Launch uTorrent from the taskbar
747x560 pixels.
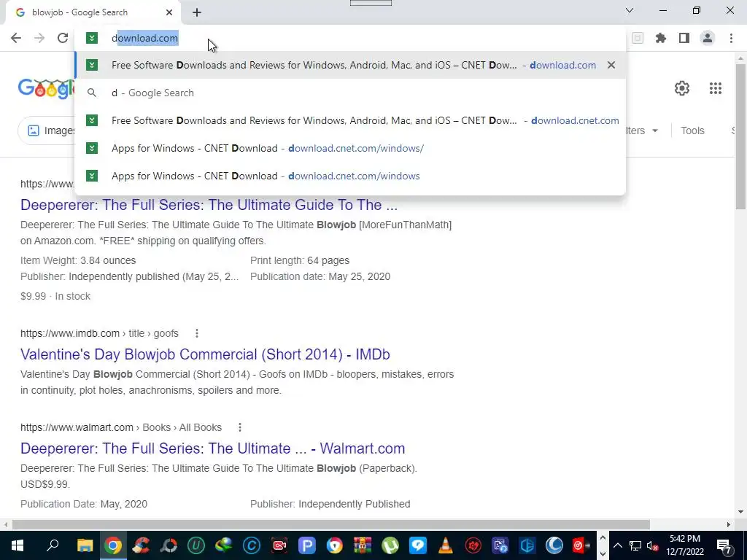coord(390,545)
